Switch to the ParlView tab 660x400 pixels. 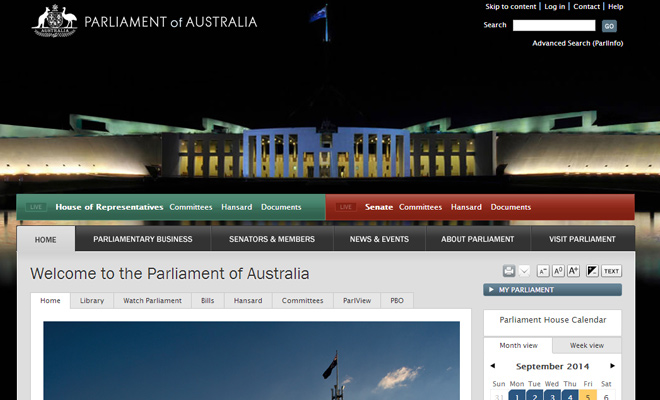(x=357, y=301)
